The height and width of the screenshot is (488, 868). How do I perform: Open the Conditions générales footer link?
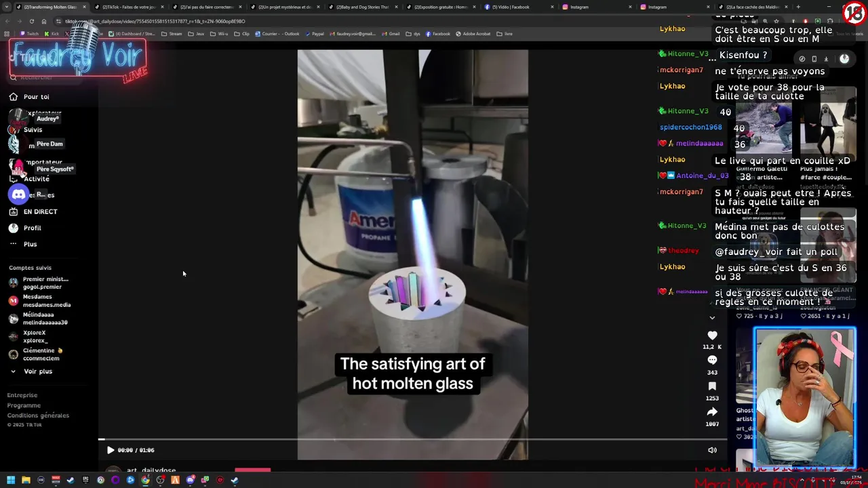[38, 415]
